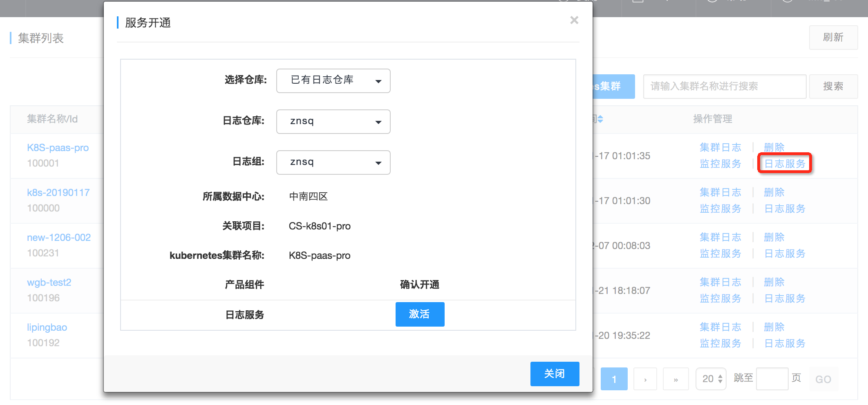Click the 跳至 page number input box
The width and height of the screenshot is (868, 405).
pyautogui.click(x=772, y=379)
